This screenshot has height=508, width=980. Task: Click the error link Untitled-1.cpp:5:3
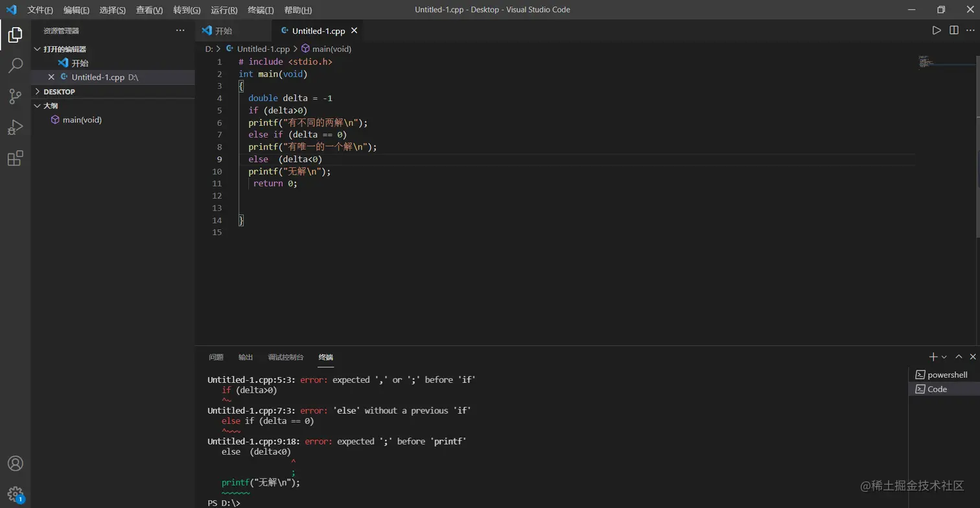pos(251,380)
